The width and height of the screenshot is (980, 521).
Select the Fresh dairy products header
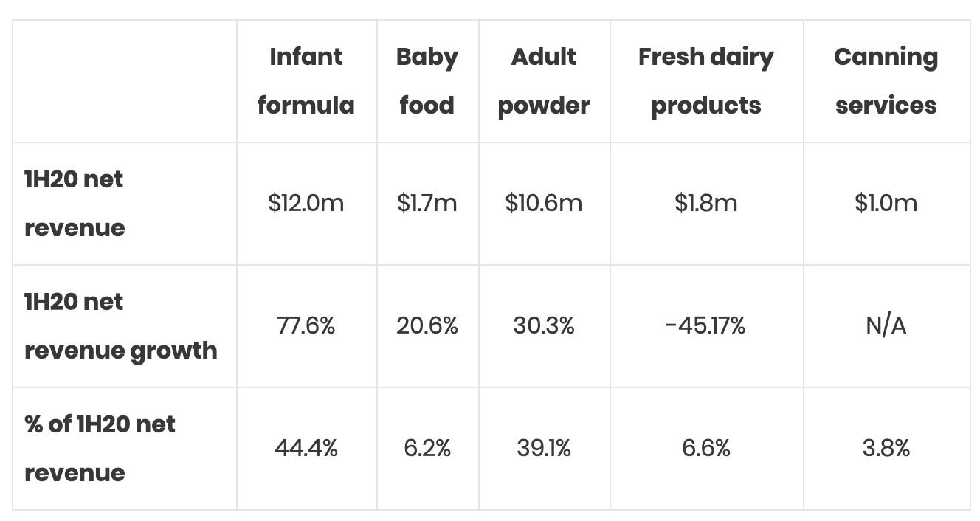tap(705, 80)
